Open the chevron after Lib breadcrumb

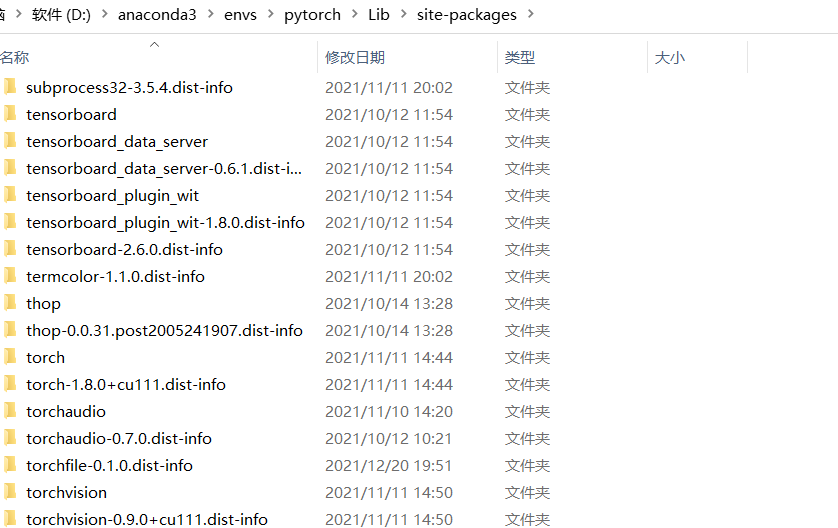click(404, 14)
